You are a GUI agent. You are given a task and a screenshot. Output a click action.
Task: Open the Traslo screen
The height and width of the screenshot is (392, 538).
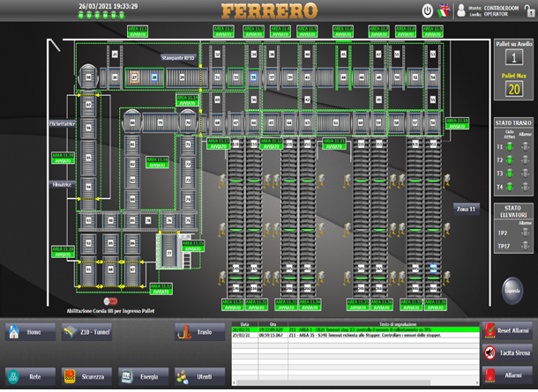click(x=199, y=332)
